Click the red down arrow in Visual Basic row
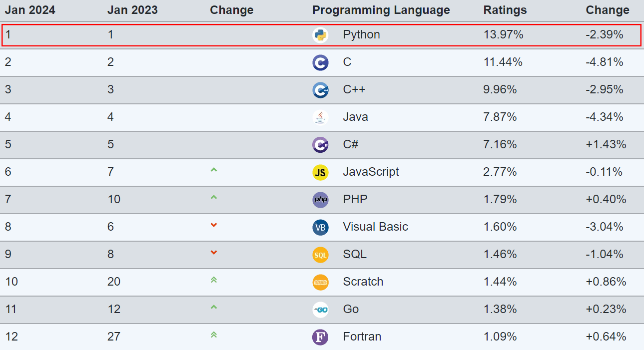 point(214,225)
